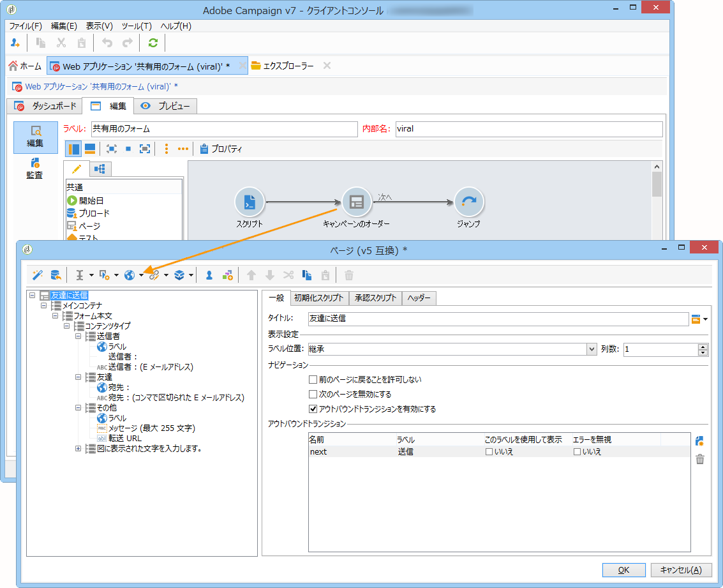723x588 pixels.
Task: Open dropdown arrow beside input field control
Action: 91,275
